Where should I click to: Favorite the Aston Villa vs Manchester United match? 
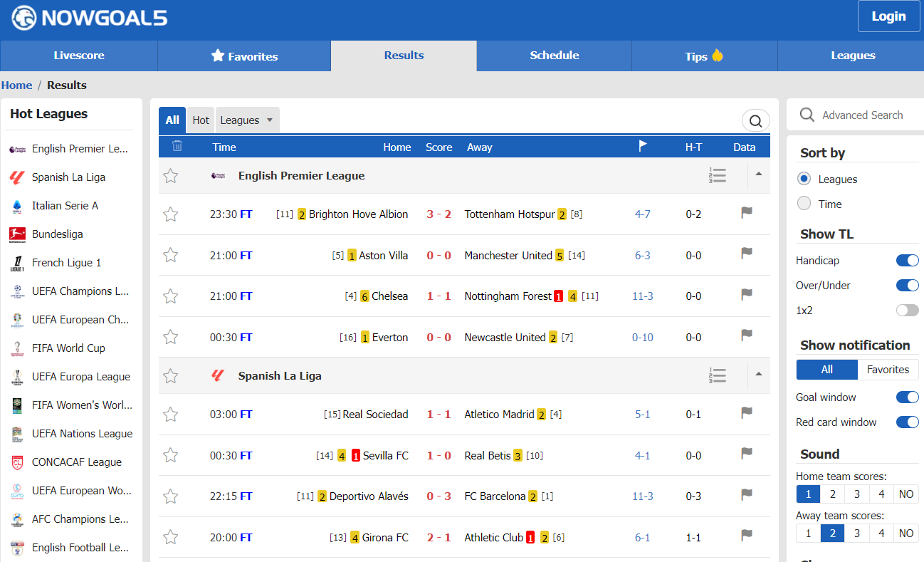(171, 256)
